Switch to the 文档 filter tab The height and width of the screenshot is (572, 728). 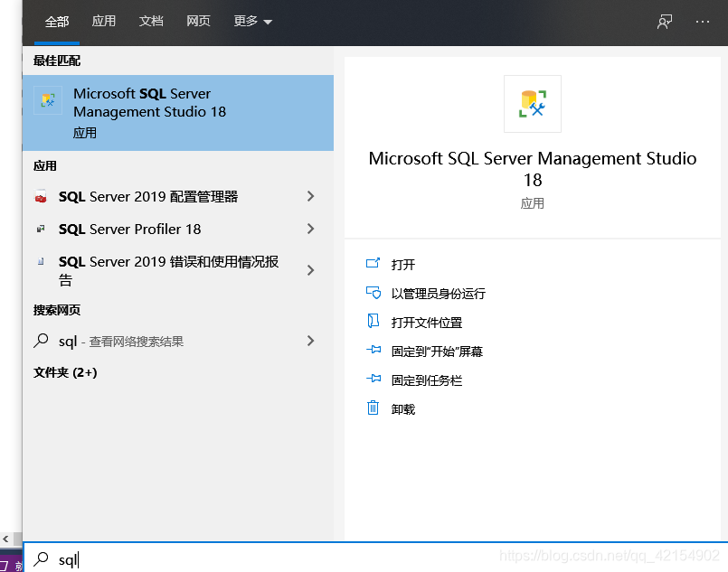click(151, 22)
